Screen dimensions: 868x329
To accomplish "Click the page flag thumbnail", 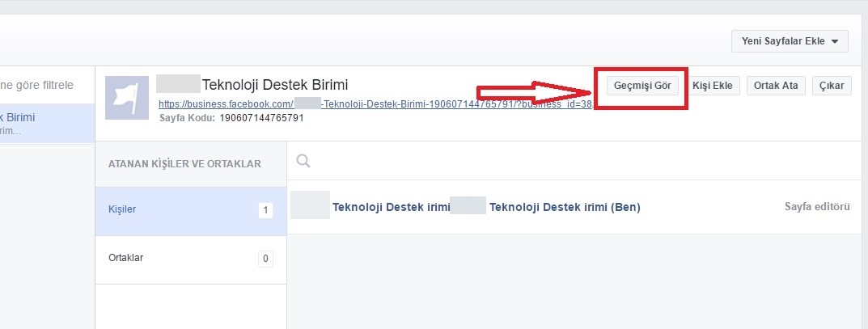I will coord(127,98).
